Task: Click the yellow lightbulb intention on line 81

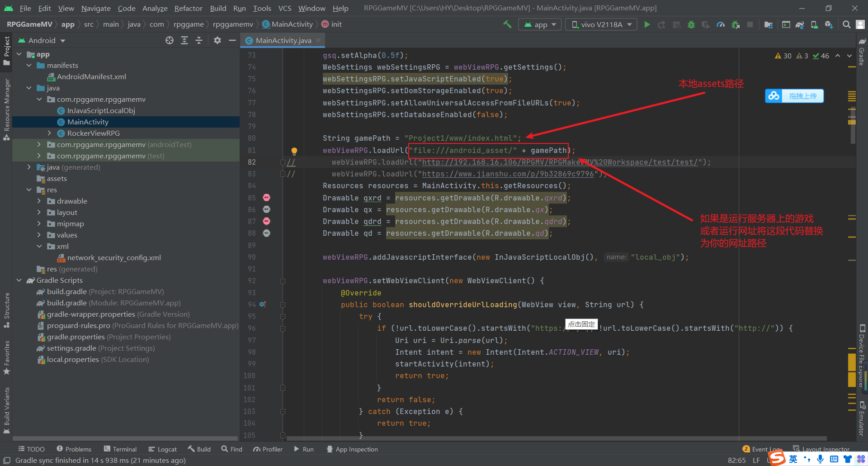Action: click(x=294, y=151)
